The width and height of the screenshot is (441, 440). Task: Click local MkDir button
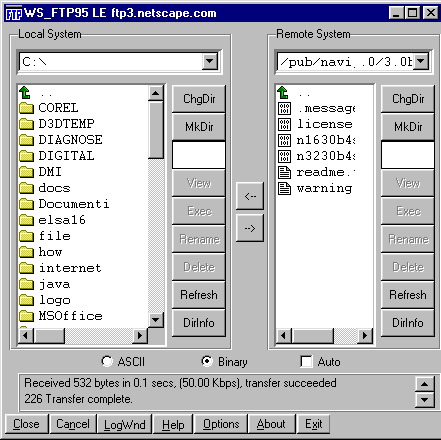pyautogui.click(x=199, y=127)
